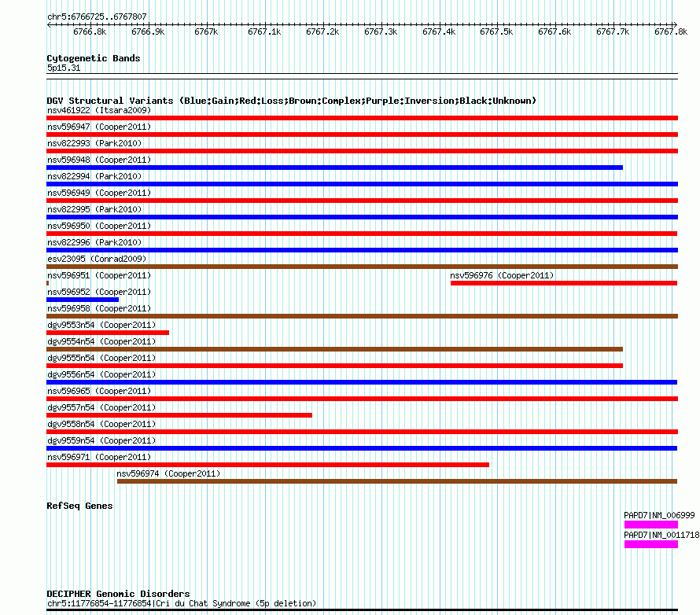The height and width of the screenshot is (615, 700).
Task: Open PAPD7|NM_006999 gene label
Action: pos(659,515)
